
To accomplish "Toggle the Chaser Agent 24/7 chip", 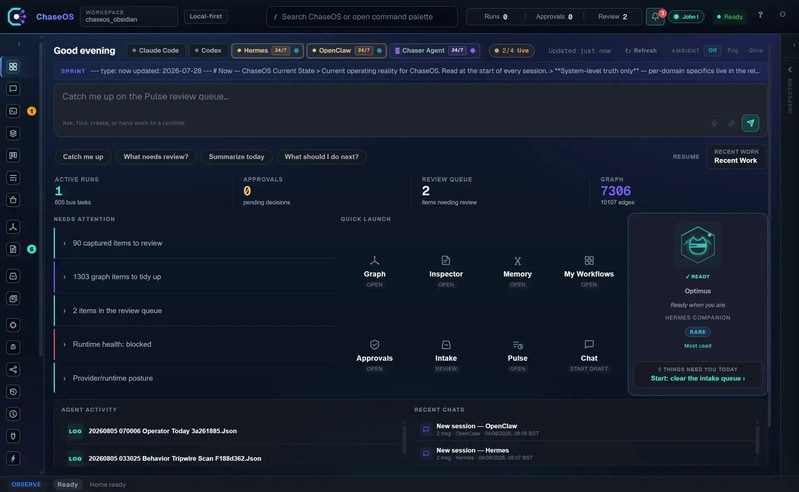I will pos(435,50).
